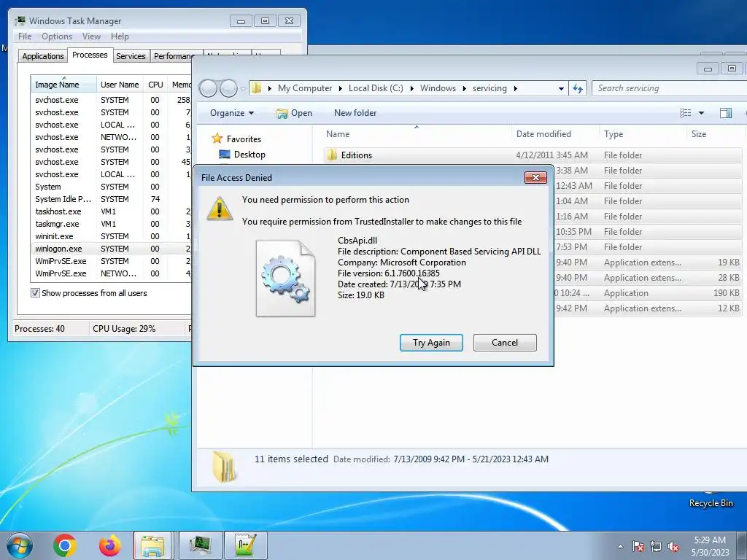This screenshot has height=560, width=747.
Task: Open the address bar history dropdown
Action: (561, 88)
